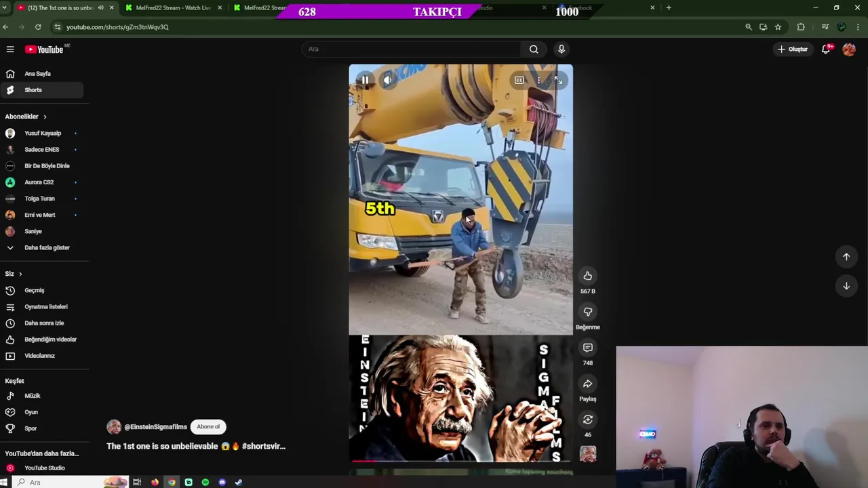Open the Remix icon on the Short

(588, 420)
